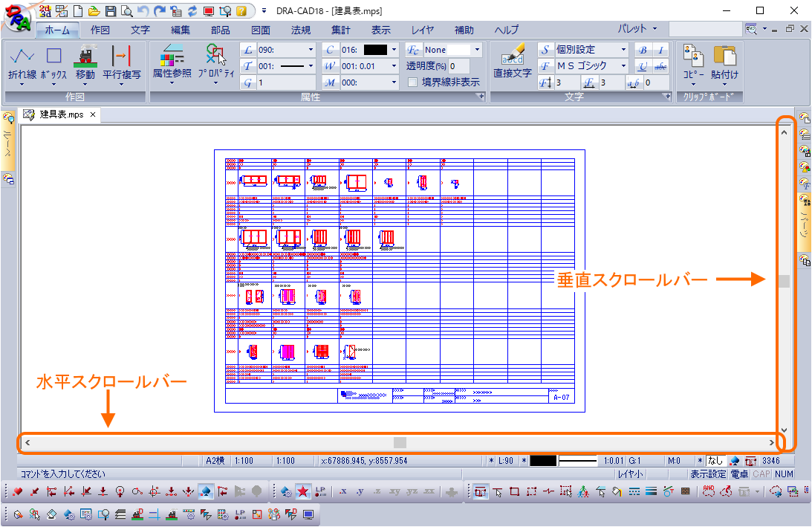Open a file with the folder icon

tap(94, 11)
